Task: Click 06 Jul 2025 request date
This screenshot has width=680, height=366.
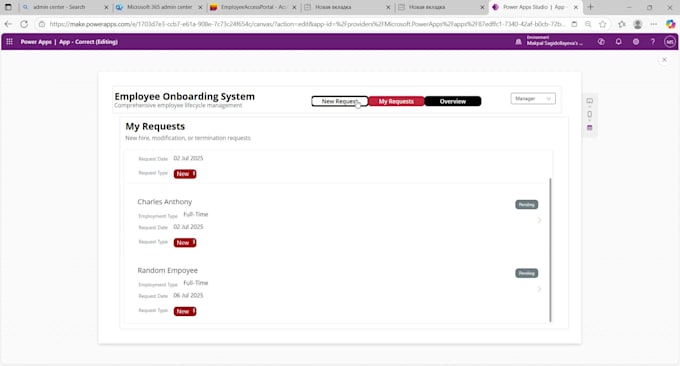Action: click(x=188, y=295)
